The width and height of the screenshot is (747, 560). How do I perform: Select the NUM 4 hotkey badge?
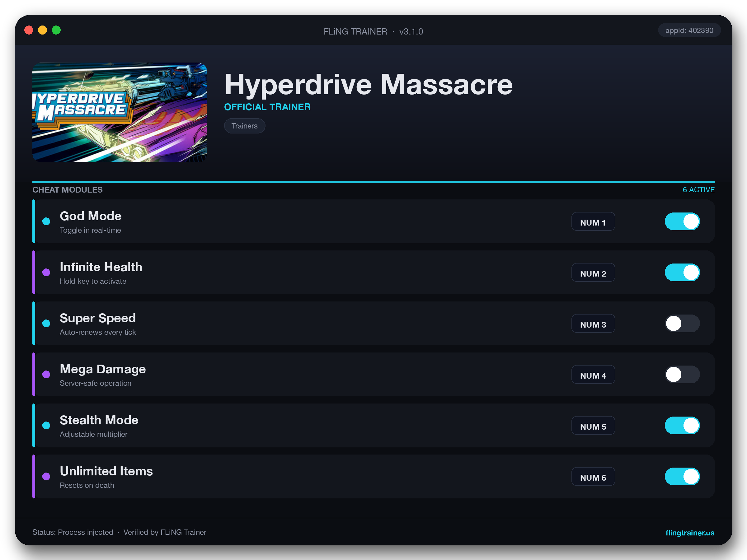pos(593,375)
